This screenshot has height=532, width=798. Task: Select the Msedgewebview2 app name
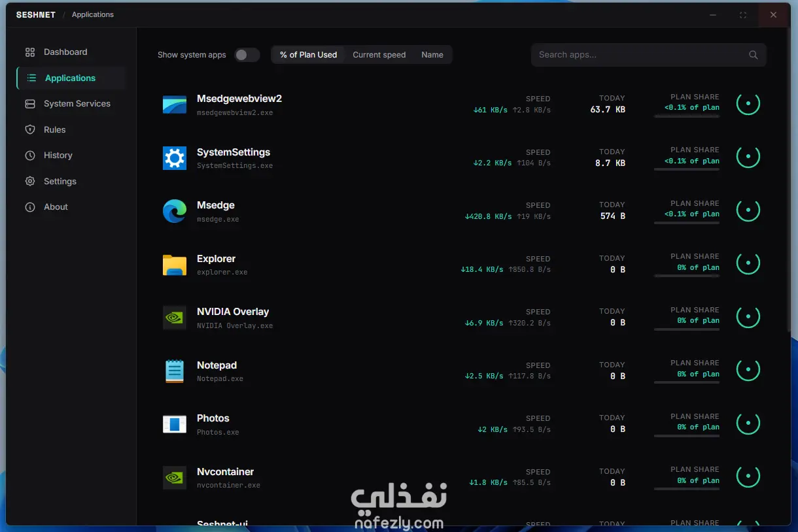239,99
